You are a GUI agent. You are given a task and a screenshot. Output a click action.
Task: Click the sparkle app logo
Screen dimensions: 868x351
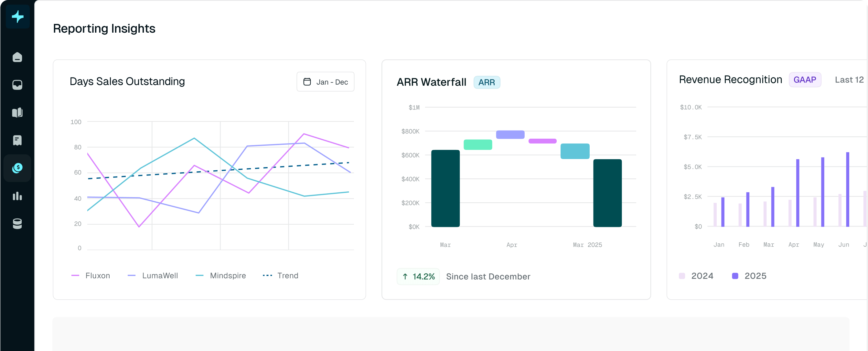tap(17, 16)
